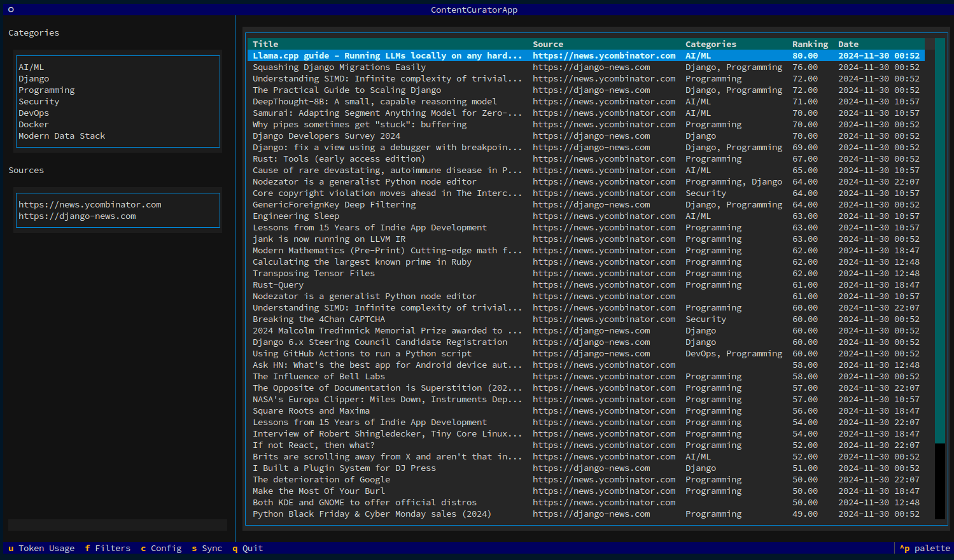Select the django-news.com source in the sidebar

[x=77, y=216]
